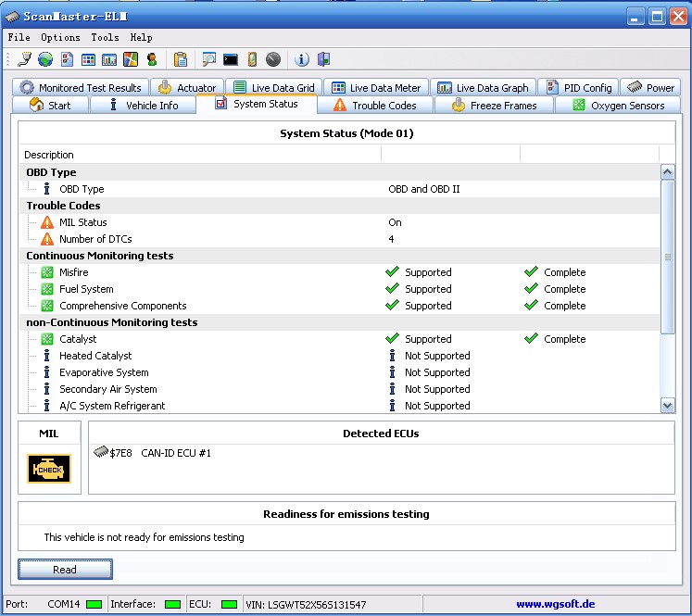Click the exit door toolbar icon
The height and width of the screenshot is (616, 692).
pos(323,59)
